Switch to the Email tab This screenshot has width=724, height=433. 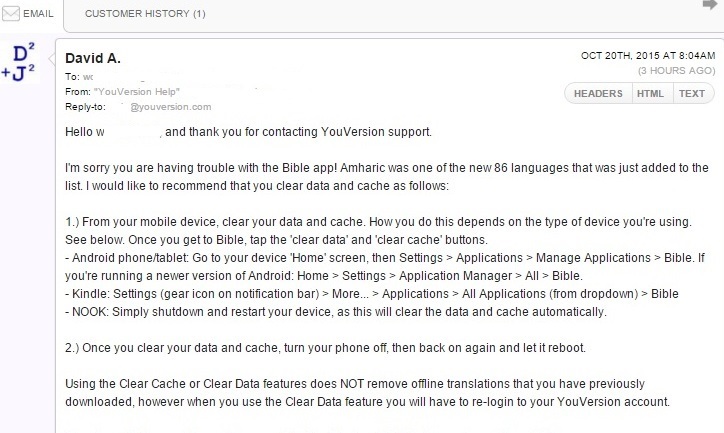(x=30, y=15)
